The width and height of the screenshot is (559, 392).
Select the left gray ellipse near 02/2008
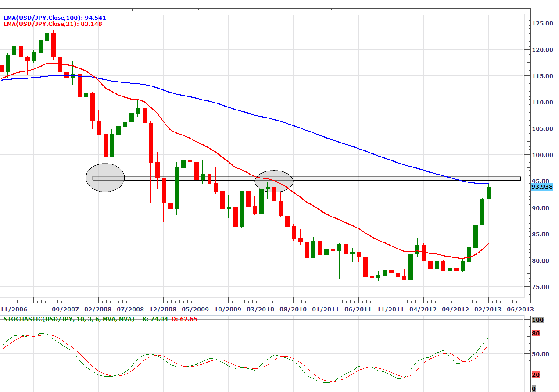pyautogui.click(x=105, y=178)
